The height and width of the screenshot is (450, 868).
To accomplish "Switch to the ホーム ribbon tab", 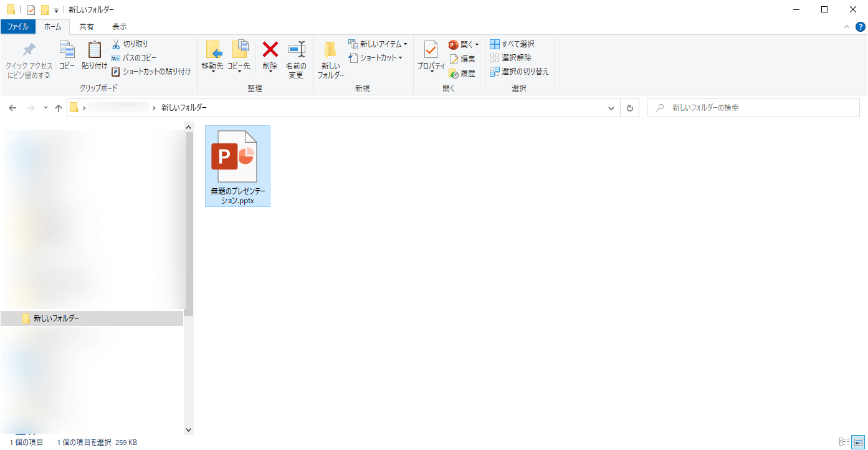I will point(53,27).
